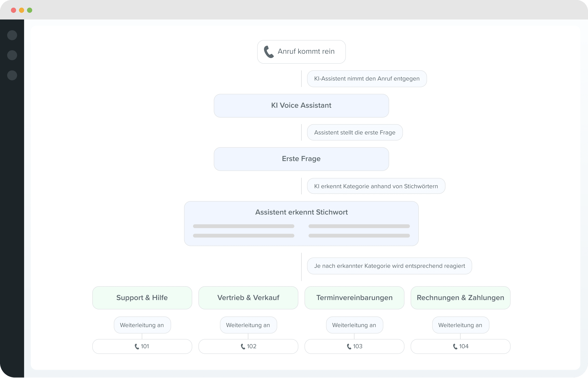The image size is (588, 378).
Task: Select the KI Voice Assistant node
Action: (301, 105)
